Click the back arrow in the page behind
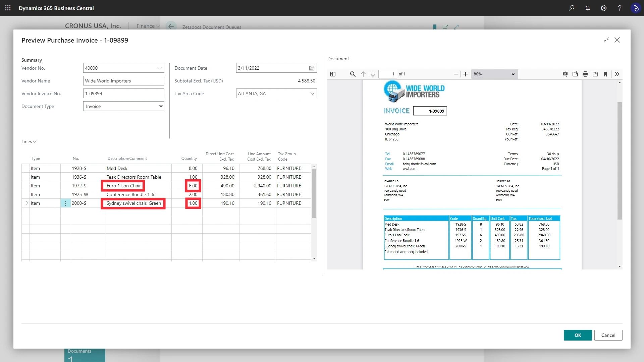 tap(171, 26)
